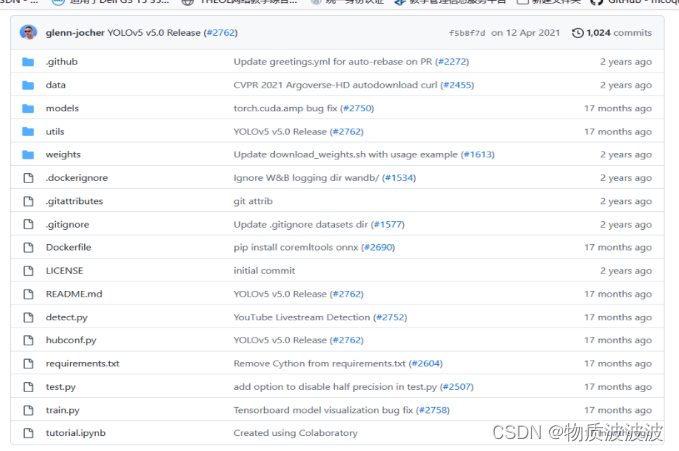679x451 pixels.
Task: Open the test.py file
Action: pyautogui.click(x=61, y=387)
